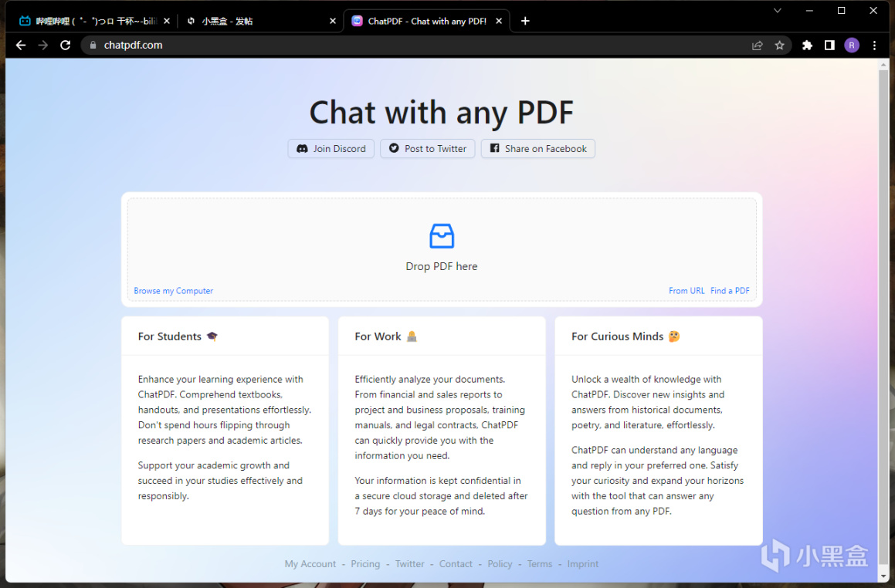This screenshot has width=895, height=588.
Task: Open the Twitter footer link
Action: (410, 563)
